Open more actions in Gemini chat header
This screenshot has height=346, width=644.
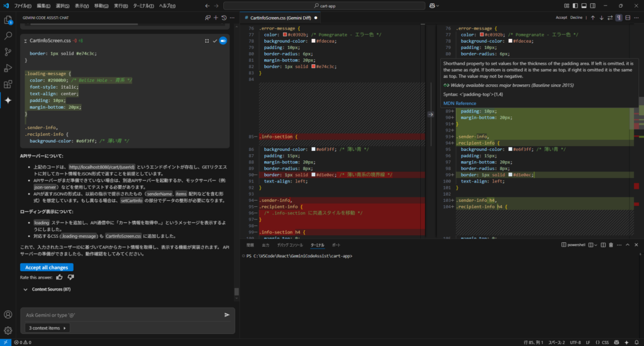[232, 18]
